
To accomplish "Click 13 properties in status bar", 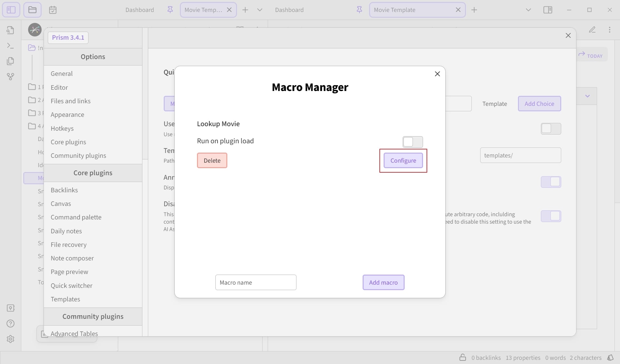I will point(523,358).
